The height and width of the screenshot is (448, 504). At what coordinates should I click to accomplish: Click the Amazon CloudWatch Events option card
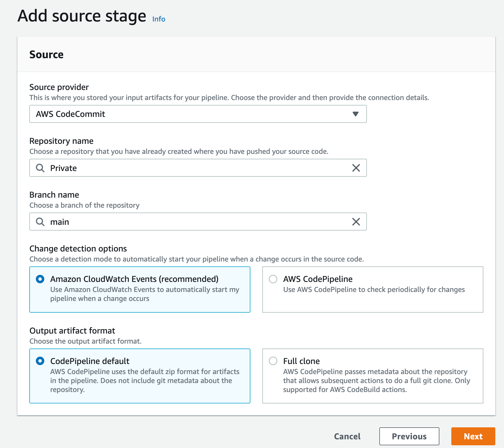(140, 290)
